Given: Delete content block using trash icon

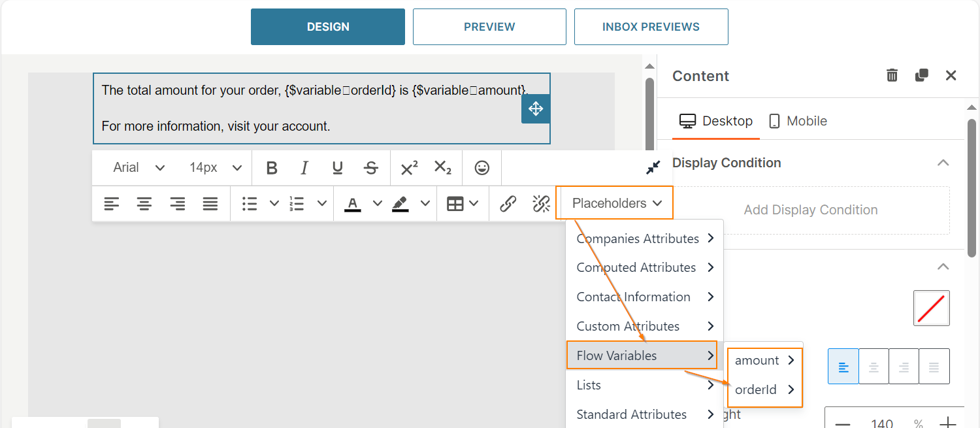Looking at the screenshot, I should [892, 75].
